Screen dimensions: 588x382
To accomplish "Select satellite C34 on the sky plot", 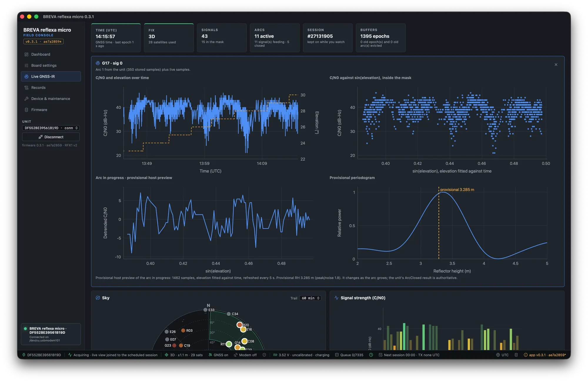I will 229,314.
